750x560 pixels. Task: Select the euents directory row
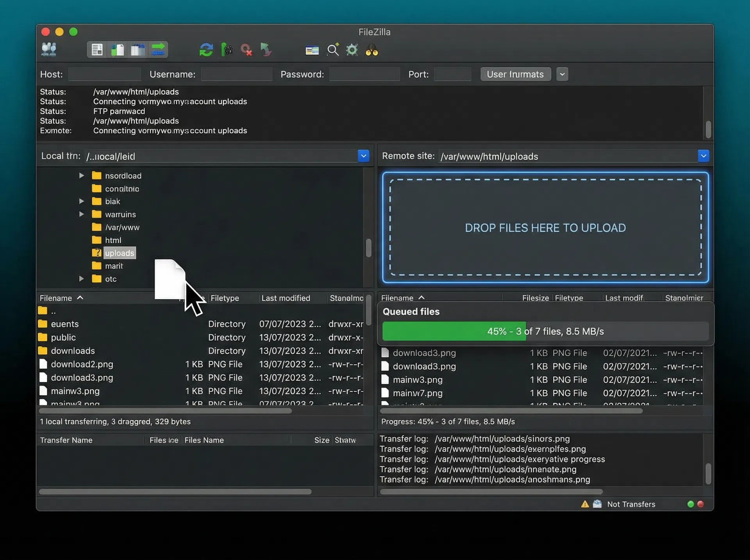click(x=201, y=324)
